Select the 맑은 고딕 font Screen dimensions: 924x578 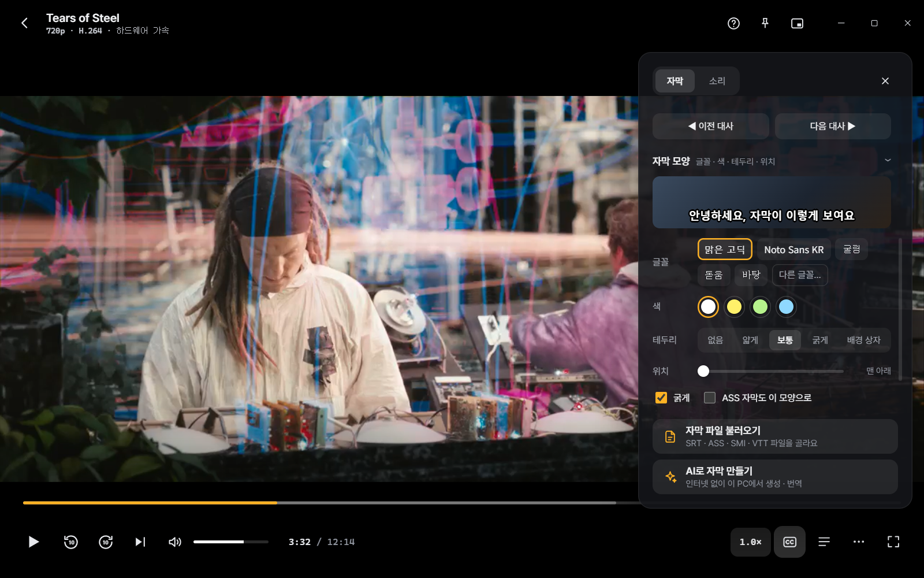(725, 249)
